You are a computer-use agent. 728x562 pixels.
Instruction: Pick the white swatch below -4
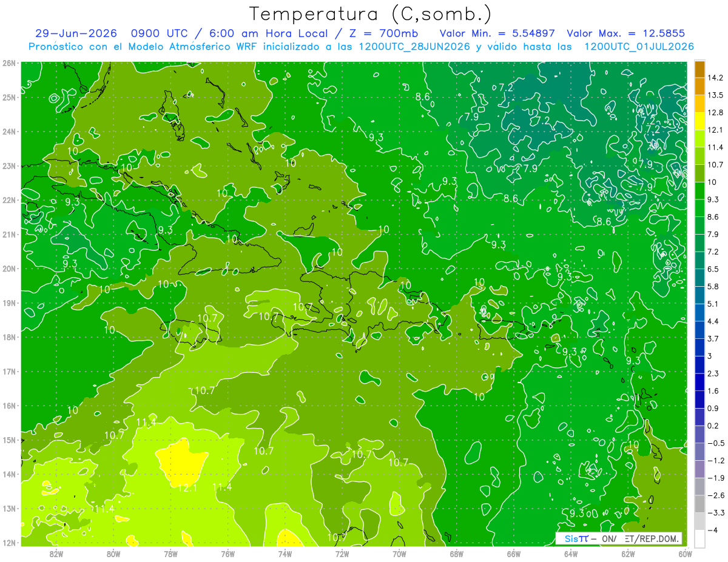click(699, 538)
